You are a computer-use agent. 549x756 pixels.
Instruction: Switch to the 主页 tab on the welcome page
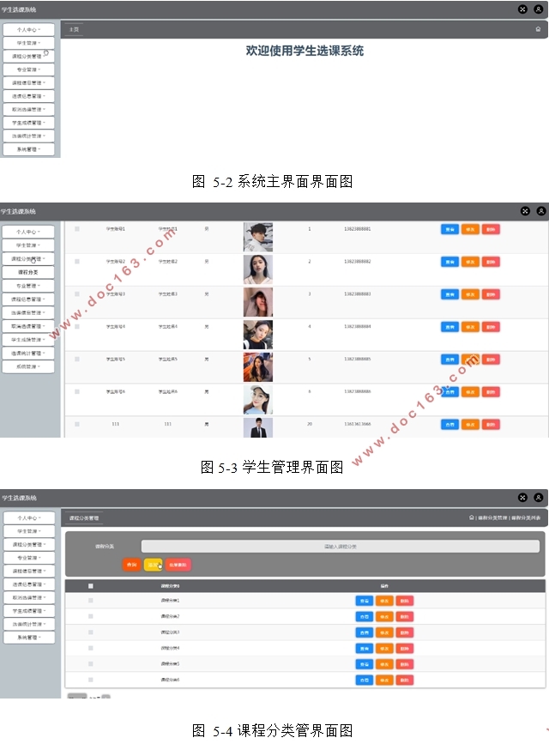pyautogui.click(x=74, y=29)
